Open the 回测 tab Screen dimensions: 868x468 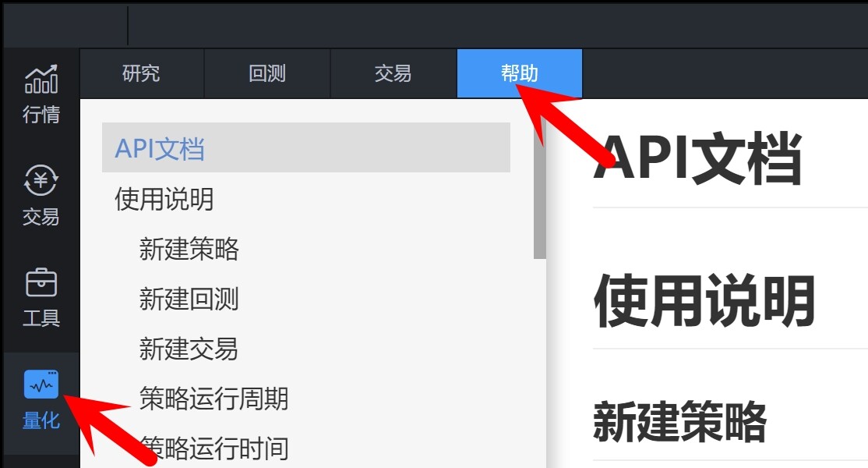[x=267, y=74]
